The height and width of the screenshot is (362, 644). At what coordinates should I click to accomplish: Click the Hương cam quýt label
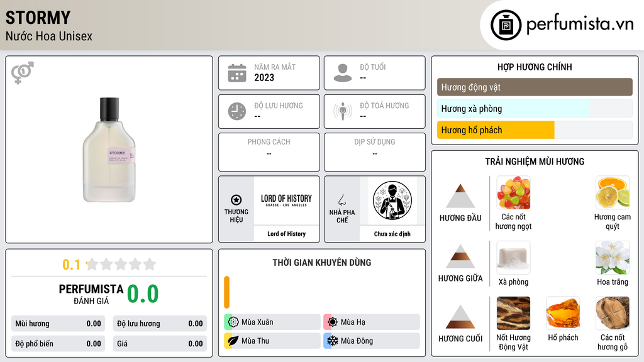pyautogui.click(x=613, y=221)
